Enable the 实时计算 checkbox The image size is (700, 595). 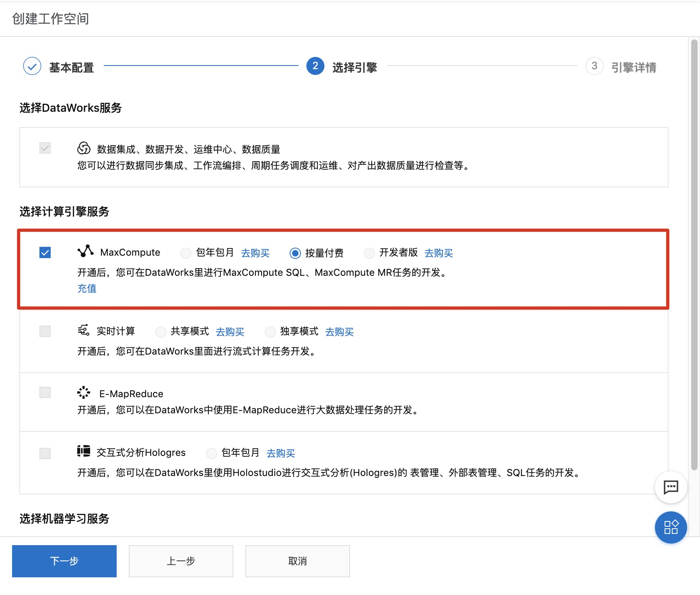pos(45,331)
